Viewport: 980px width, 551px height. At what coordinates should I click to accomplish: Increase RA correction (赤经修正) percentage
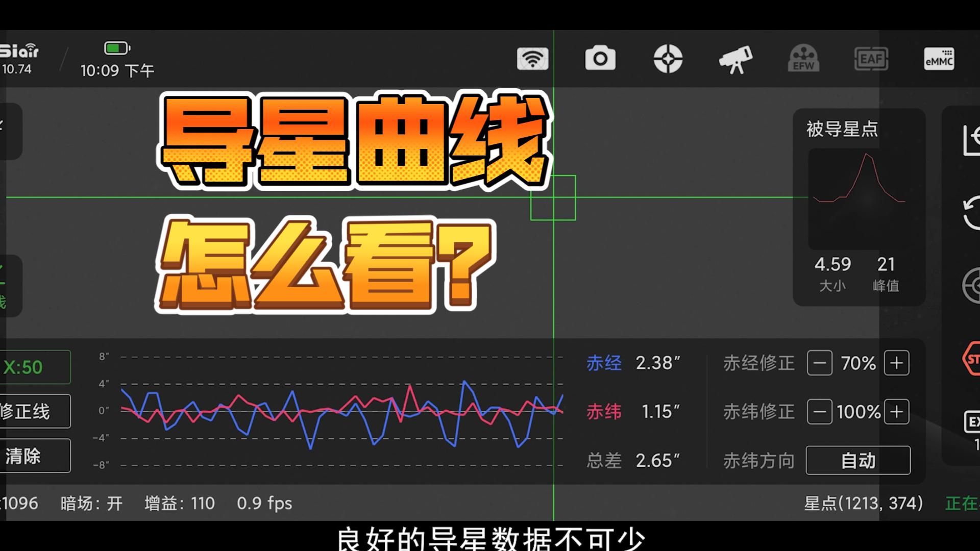pos(897,363)
